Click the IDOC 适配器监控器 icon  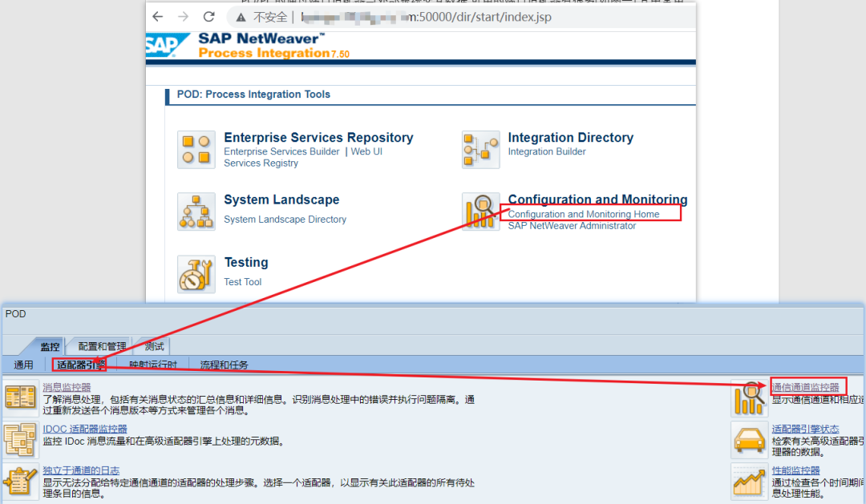pyautogui.click(x=20, y=439)
